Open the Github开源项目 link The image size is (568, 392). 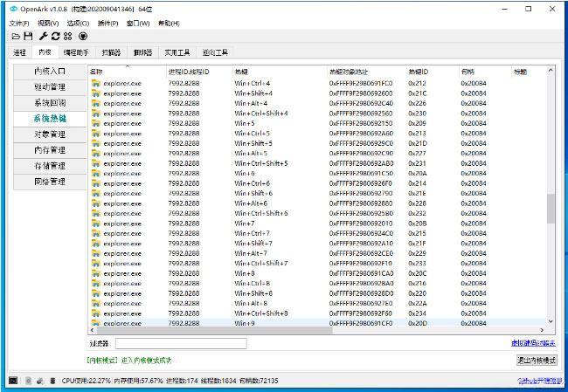(540, 381)
